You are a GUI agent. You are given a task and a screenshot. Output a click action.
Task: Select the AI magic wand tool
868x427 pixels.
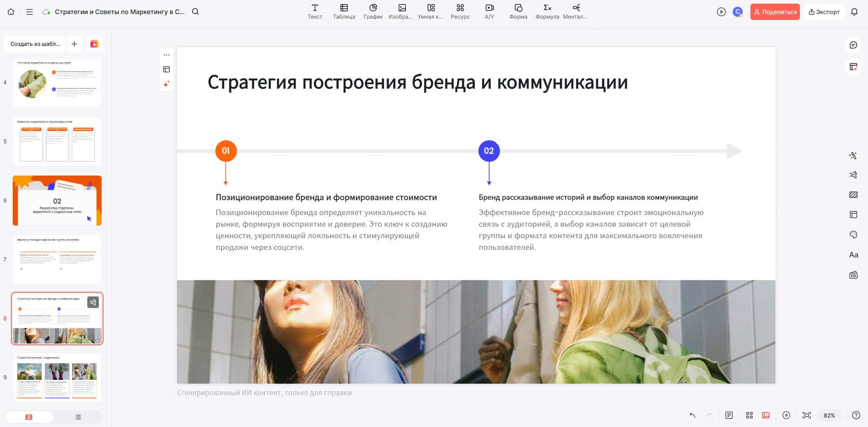point(853,156)
